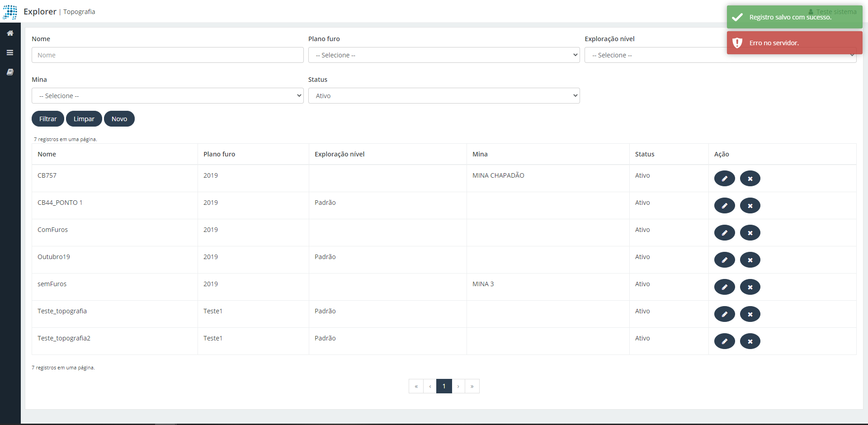This screenshot has width=868, height=425.
Task: Edit the CB44_PONTO 1 record
Action: (x=724, y=206)
